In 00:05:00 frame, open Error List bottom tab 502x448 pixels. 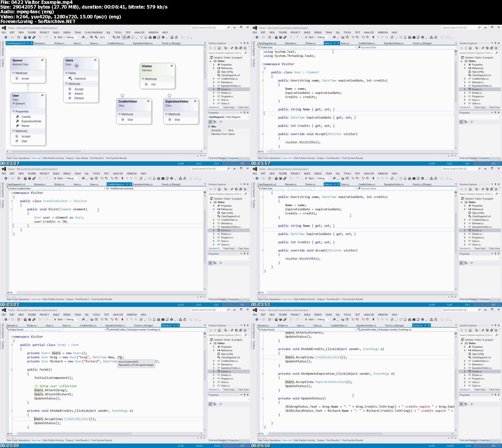coord(36,440)
